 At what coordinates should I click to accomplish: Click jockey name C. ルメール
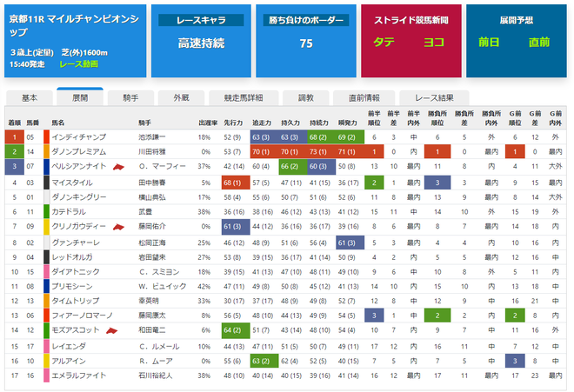(159, 346)
